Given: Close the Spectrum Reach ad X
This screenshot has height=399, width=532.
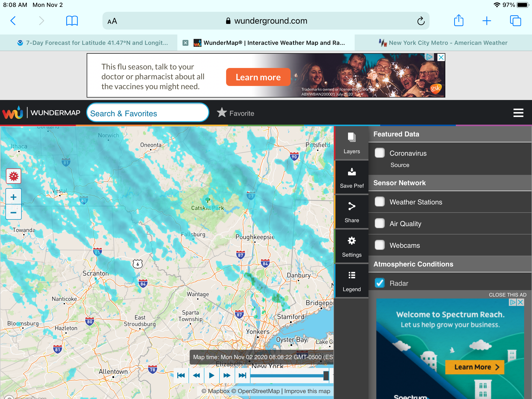Looking at the screenshot, I should [x=520, y=302].
